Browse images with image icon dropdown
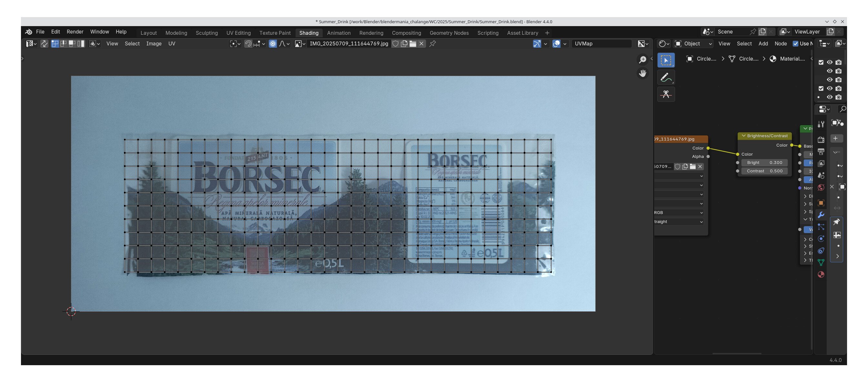This screenshot has height=390, width=868. [300, 44]
